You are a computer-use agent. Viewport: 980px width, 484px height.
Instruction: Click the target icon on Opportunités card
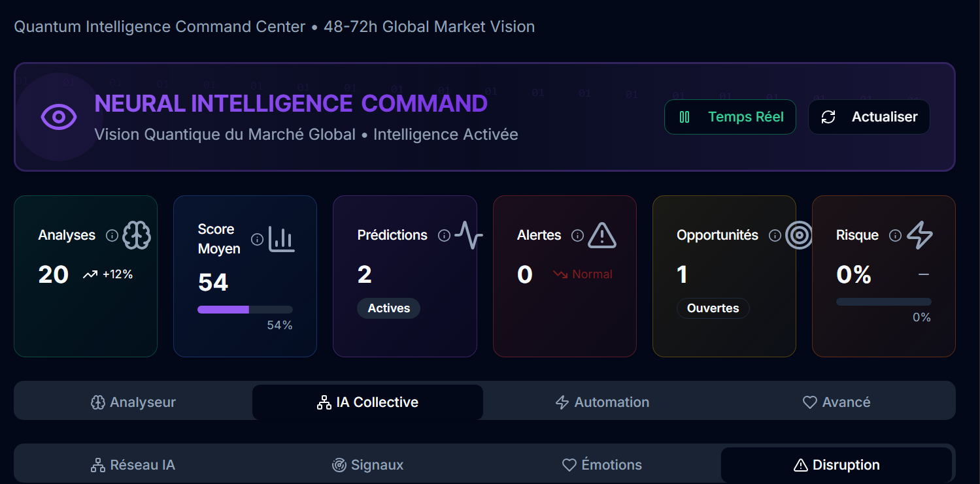(x=799, y=235)
